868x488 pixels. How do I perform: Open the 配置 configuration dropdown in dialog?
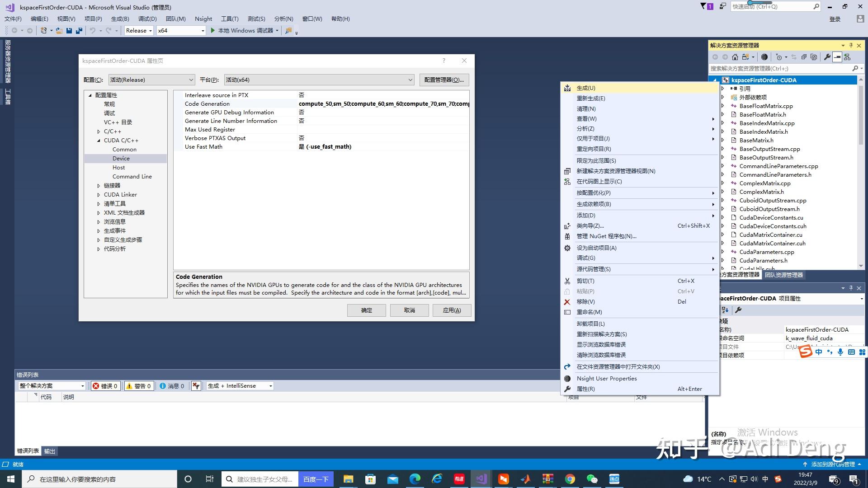pos(151,80)
